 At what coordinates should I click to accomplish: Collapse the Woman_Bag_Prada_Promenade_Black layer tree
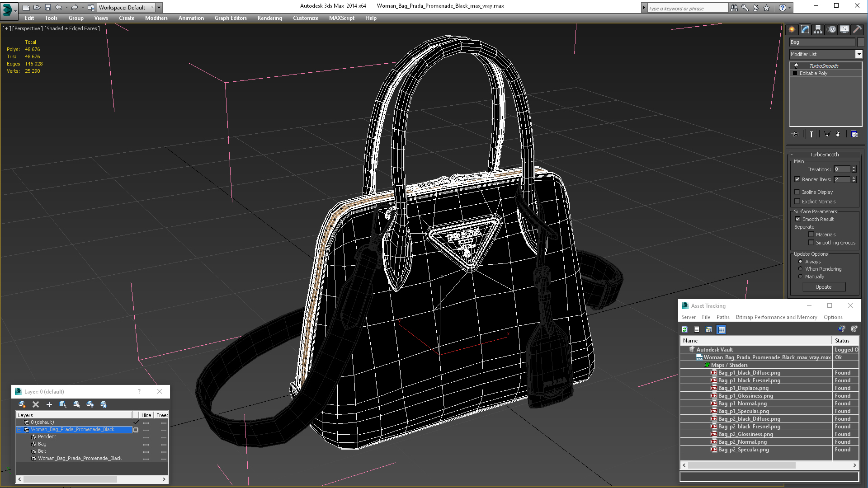point(19,430)
